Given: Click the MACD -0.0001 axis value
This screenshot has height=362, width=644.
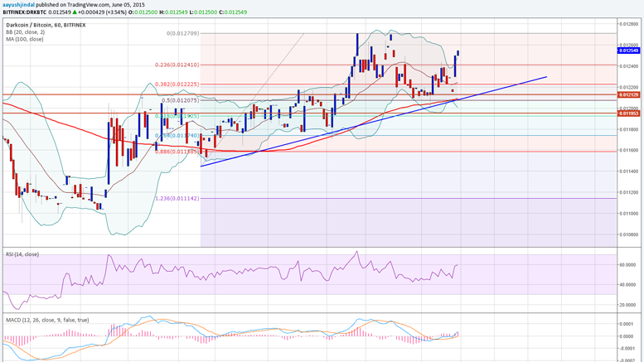Looking at the screenshot, I should (626, 349).
